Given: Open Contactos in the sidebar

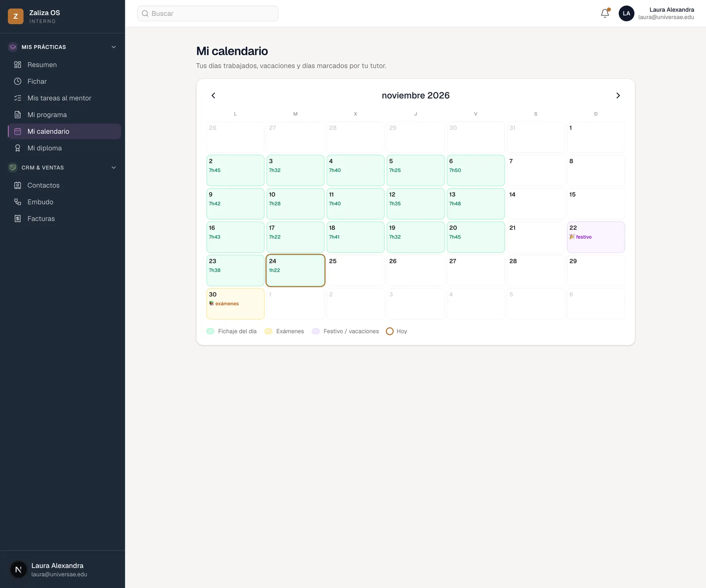Looking at the screenshot, I should (64, 185).
